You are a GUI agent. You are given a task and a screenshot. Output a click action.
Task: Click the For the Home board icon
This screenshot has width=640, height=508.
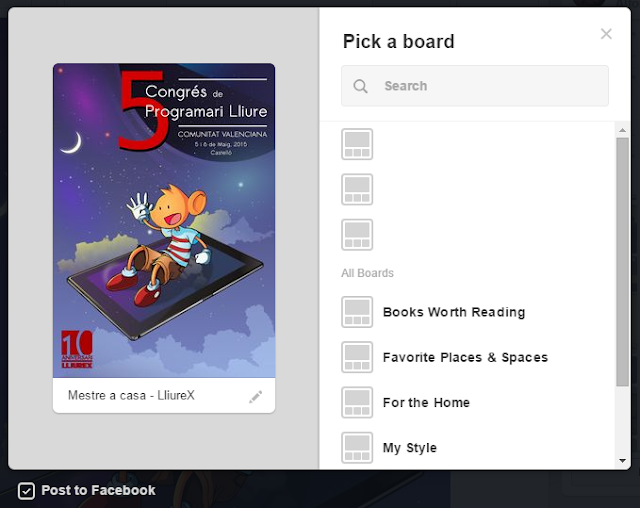357,402
